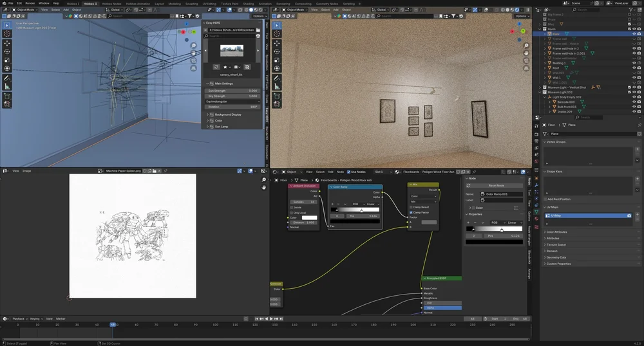This screenshot has height=346, width=644.
Task: Disable Clamp Factor in Mix node
Action: pos(411,212)
